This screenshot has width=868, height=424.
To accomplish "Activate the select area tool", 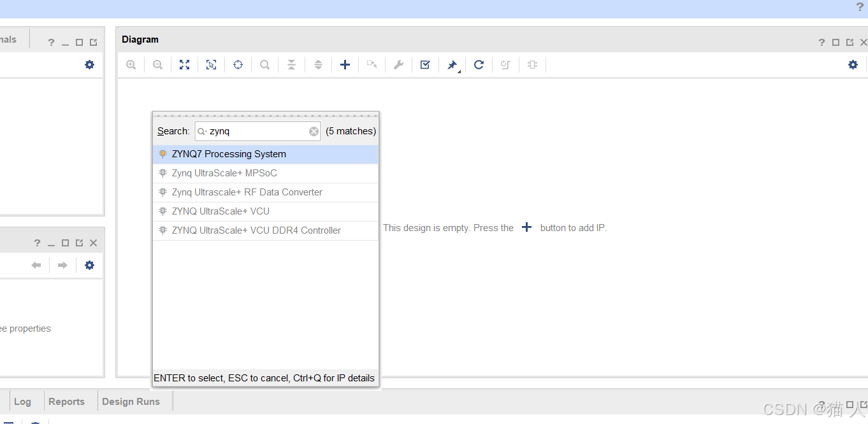I will (x=212, y=64).
